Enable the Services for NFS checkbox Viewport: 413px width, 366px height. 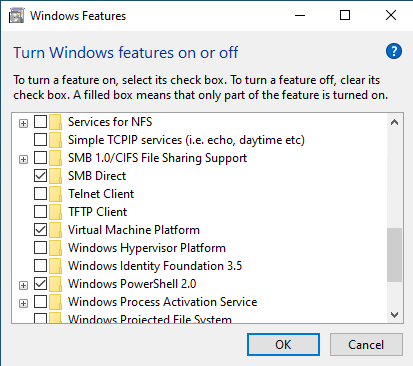40,122
